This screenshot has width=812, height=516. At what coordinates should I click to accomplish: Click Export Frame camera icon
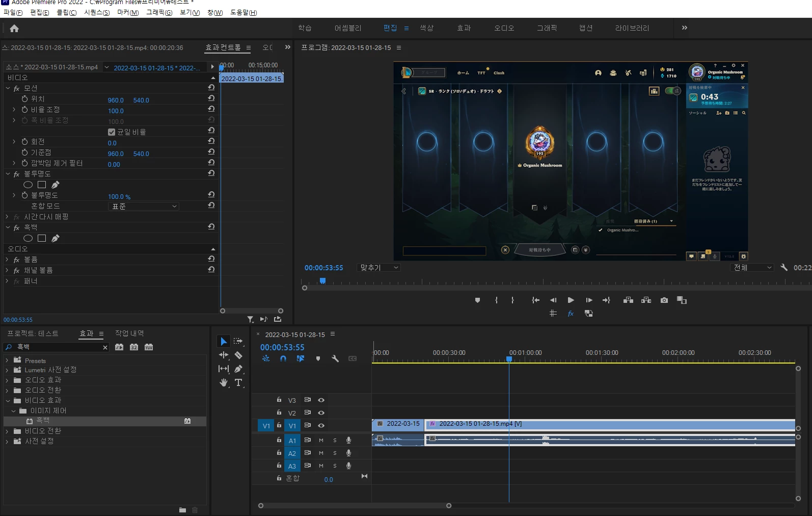point(664,300)
